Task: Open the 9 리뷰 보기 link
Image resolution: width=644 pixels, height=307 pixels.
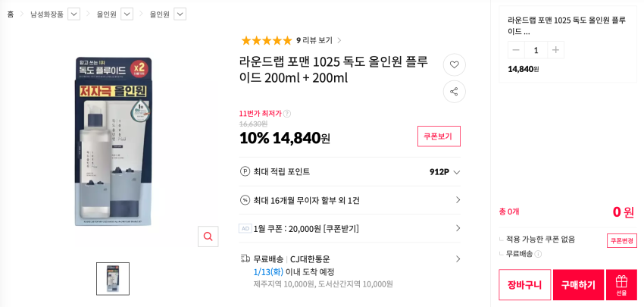Action: [x=318, y=40]
